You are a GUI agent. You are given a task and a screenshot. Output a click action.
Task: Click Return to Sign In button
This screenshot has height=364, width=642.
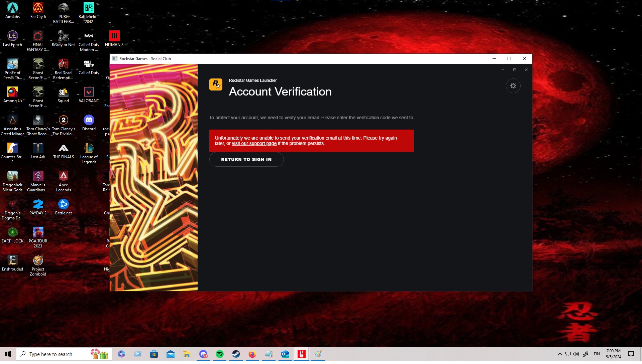coord(246,159)
